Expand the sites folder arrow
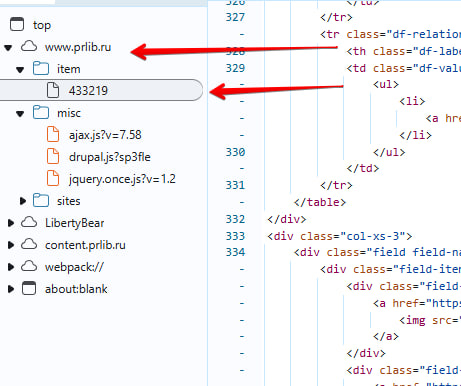461x386 pixels. coord(23,201)
